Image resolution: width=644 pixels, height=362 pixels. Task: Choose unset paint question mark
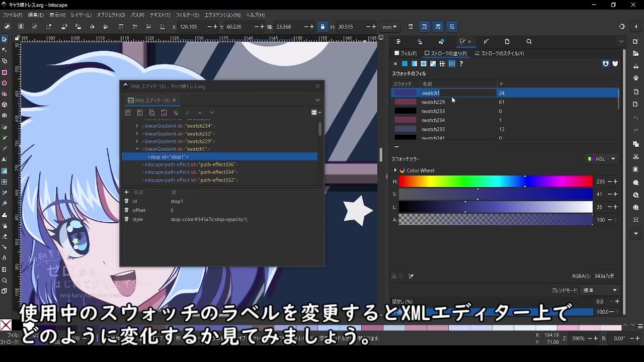[x=461, y=64]
